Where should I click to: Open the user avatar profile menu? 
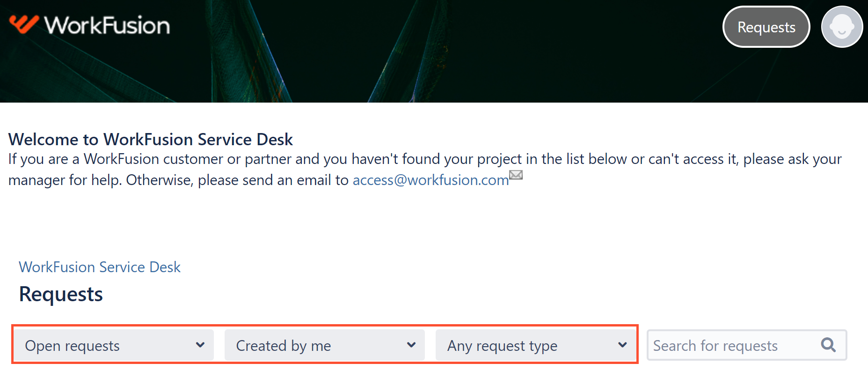pos(842,27)
